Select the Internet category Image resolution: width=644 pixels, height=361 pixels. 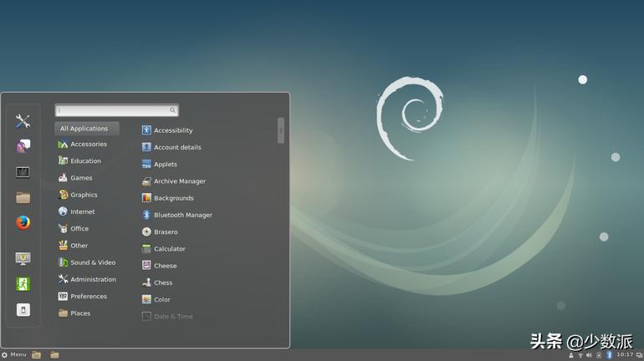[x=76, y=211]
